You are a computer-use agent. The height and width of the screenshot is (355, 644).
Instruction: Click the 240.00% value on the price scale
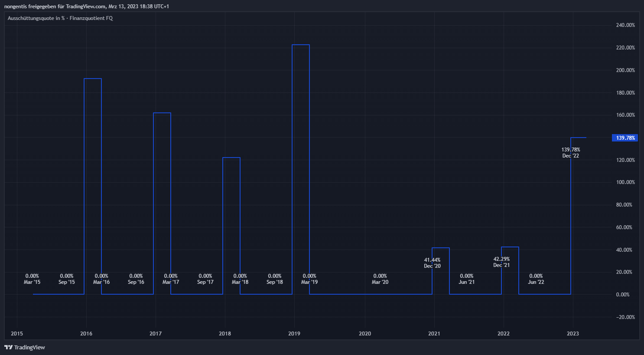coord(625,25)
